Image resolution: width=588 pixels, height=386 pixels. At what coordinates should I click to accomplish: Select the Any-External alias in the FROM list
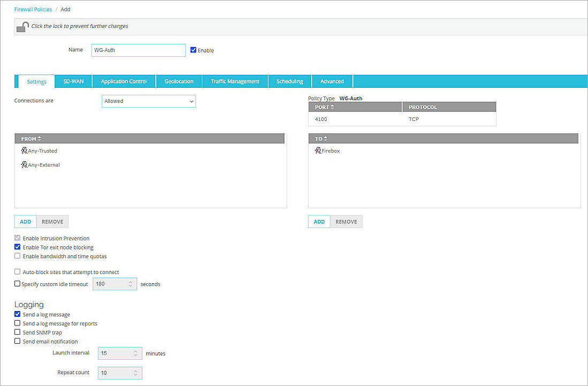point(43,164)
